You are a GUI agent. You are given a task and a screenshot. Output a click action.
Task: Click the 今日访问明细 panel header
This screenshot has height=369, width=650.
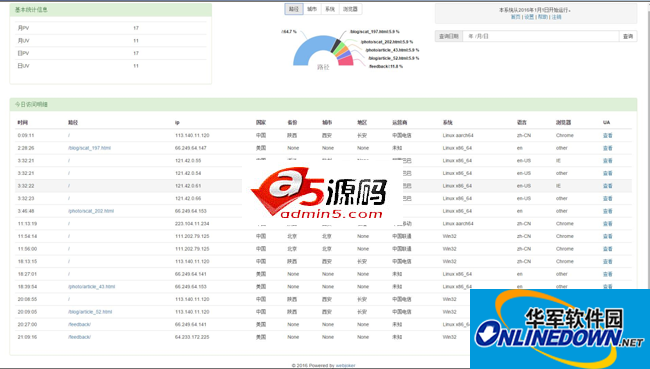point(323,104)
